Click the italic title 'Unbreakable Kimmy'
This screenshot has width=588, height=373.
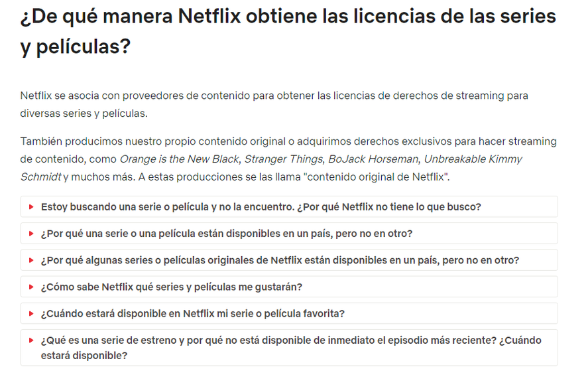(473, 159)
